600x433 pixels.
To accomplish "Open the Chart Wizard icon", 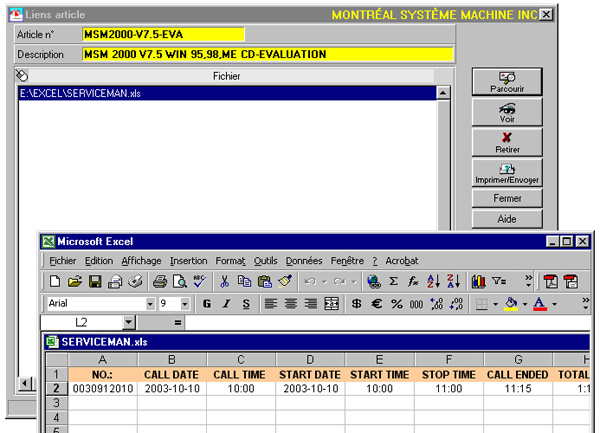I will point(478,282).
